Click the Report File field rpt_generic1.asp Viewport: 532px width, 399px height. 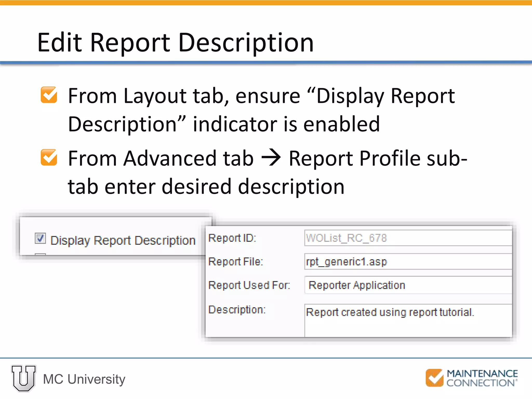[x=408, y=262]
